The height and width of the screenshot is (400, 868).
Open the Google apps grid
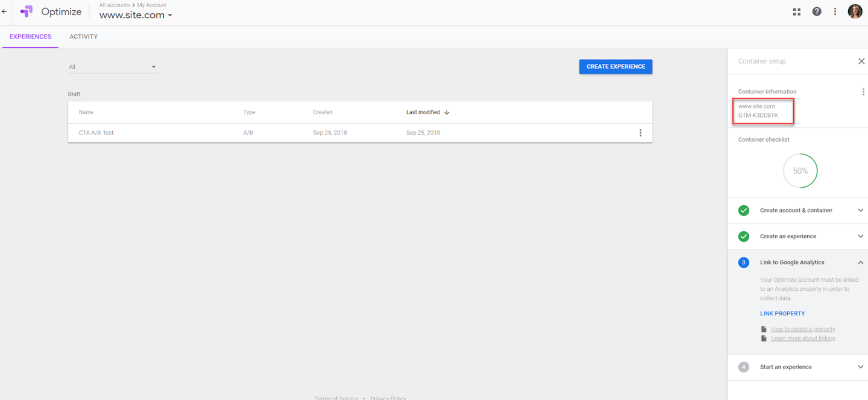(x=796, y=11)
